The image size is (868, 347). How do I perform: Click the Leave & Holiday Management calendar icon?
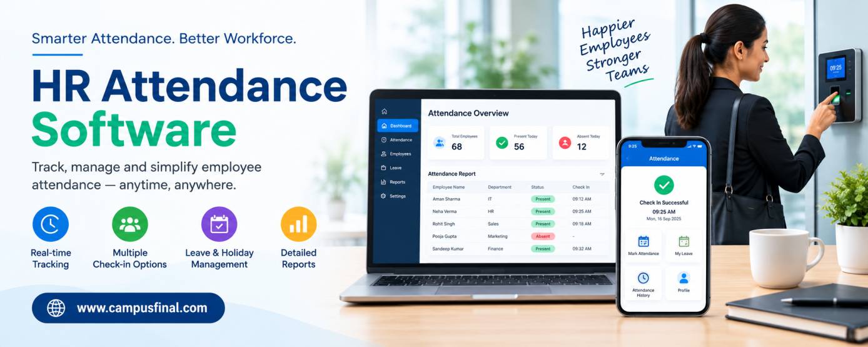pos(220,224)
